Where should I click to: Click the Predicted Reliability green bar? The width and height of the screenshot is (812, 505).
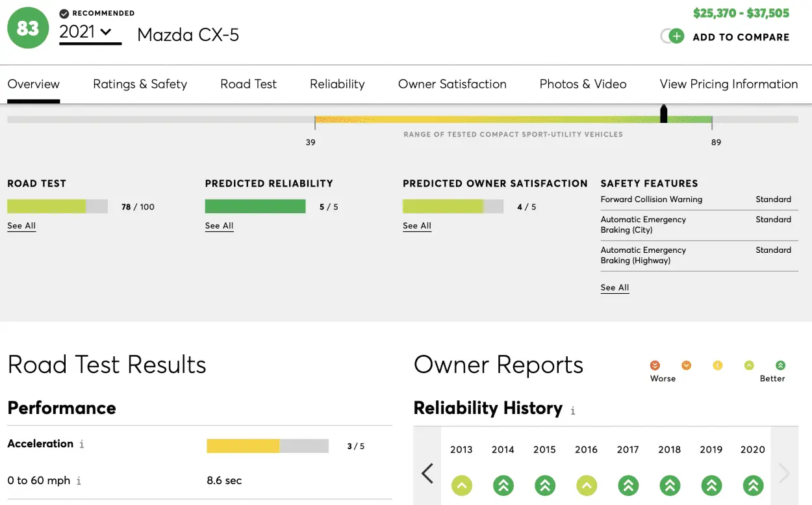click(255, 207)
